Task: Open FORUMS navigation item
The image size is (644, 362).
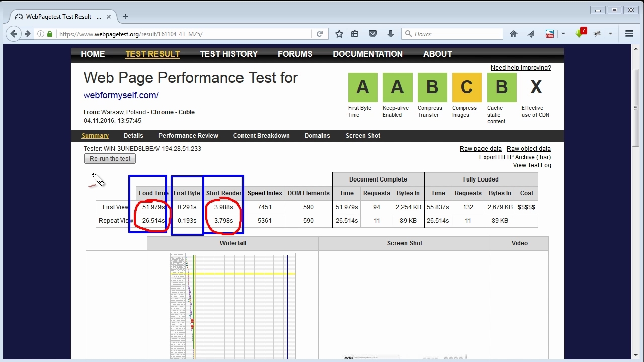Action: (295, 54)
